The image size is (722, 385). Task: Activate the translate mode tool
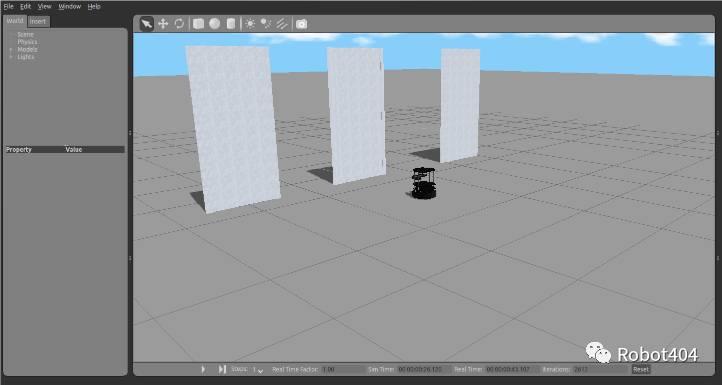163,24
